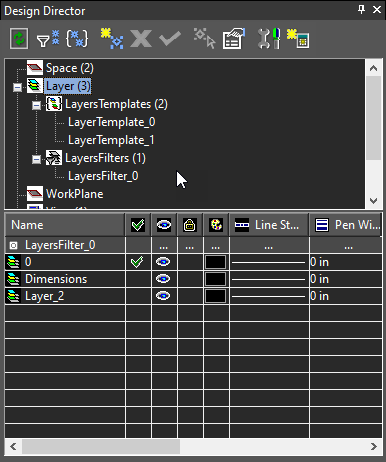
Task: Click the LayersTemplates node icon
Action: tap(54, 104)
